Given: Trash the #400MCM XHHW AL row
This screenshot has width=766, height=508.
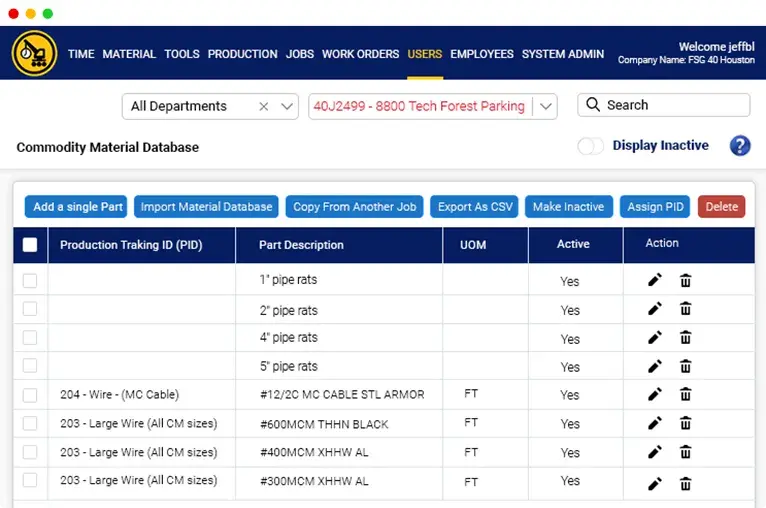Looking at the screenshot, I should click(x=685, y=452).
